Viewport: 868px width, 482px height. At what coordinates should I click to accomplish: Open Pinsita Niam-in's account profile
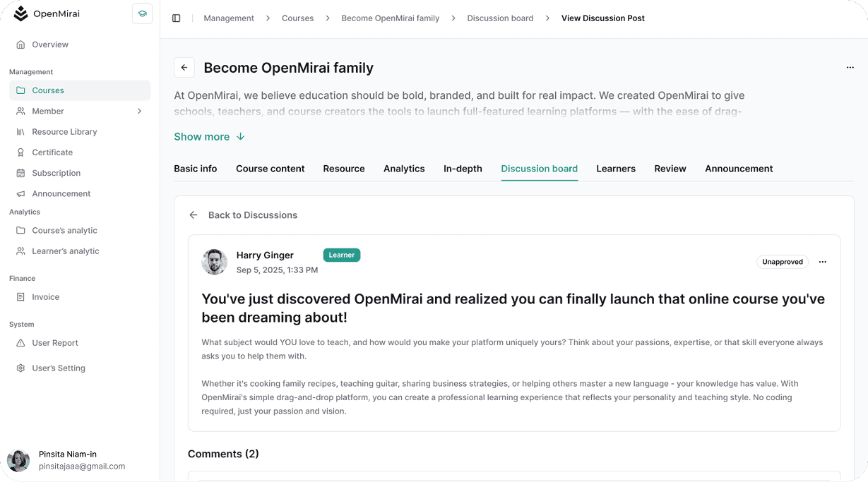pyautogui.click(x=67, y=460)
